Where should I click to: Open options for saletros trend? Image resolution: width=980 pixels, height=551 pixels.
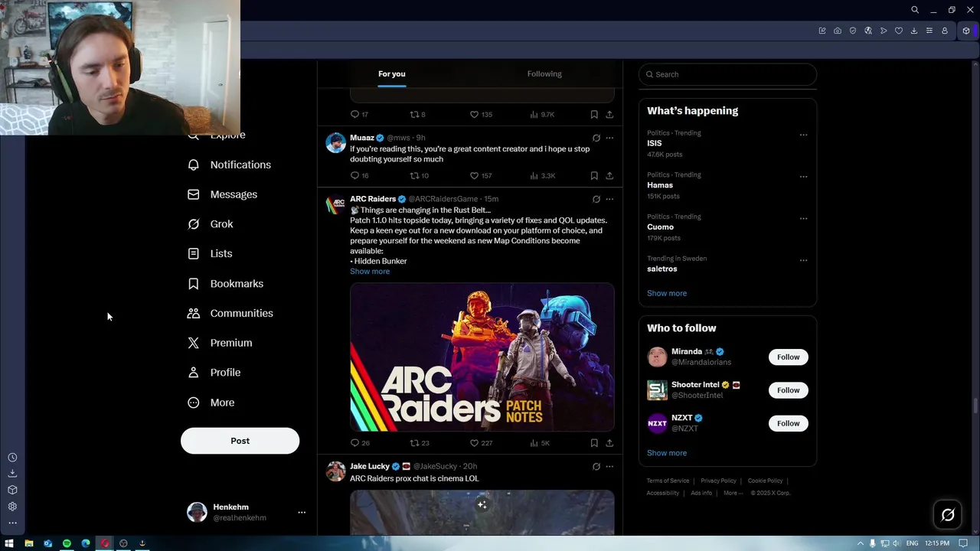pyautogui.click(x=803, y=260)
